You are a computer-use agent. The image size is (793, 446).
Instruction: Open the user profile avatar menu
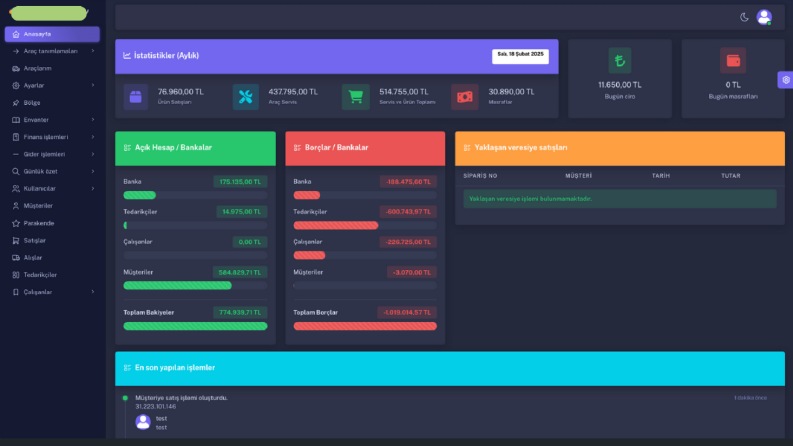click(x=764, y=17)
